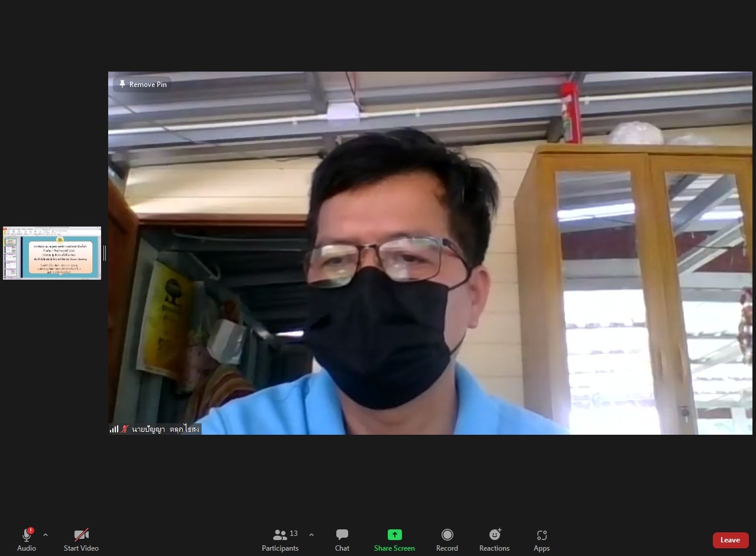
Task: Click the signal strength bars icon
Action: click(113, 429)
